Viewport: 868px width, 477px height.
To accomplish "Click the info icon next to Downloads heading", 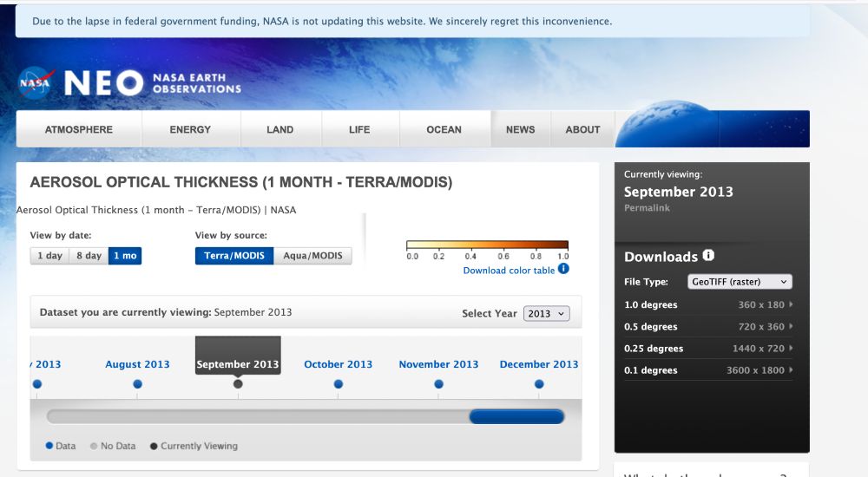I will coord(708,255).
